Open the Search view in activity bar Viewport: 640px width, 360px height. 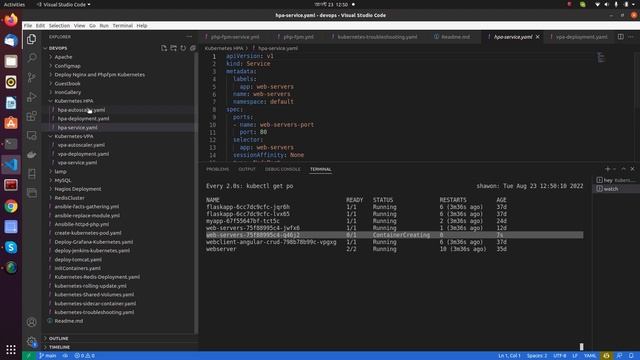pos(31,58)
